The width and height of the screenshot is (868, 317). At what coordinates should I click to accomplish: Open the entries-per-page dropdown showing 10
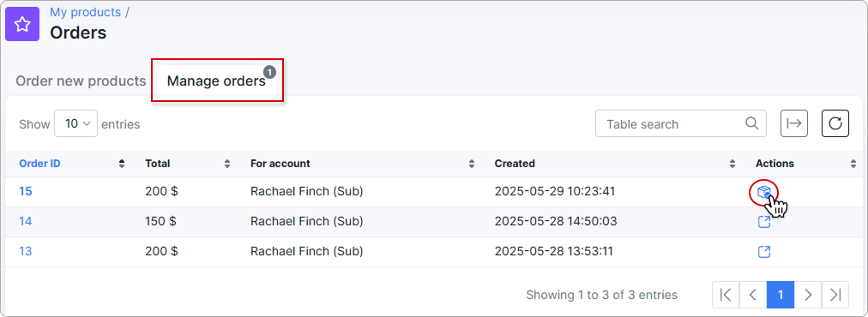pyautogui.click(x=75, y=124)
